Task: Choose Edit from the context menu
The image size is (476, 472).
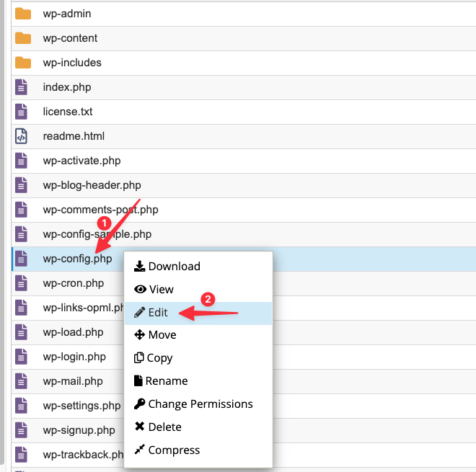Action: pyautogui.click(x=198, y=313)
